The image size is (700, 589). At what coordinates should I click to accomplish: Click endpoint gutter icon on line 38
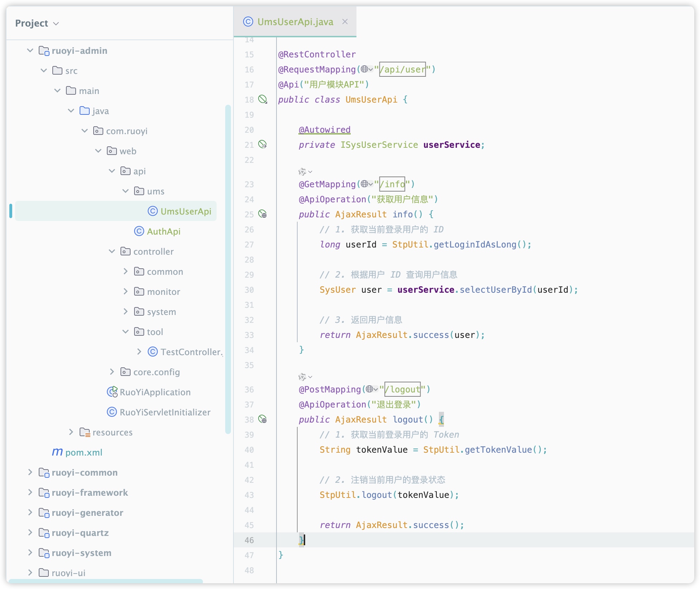point(262,419)
